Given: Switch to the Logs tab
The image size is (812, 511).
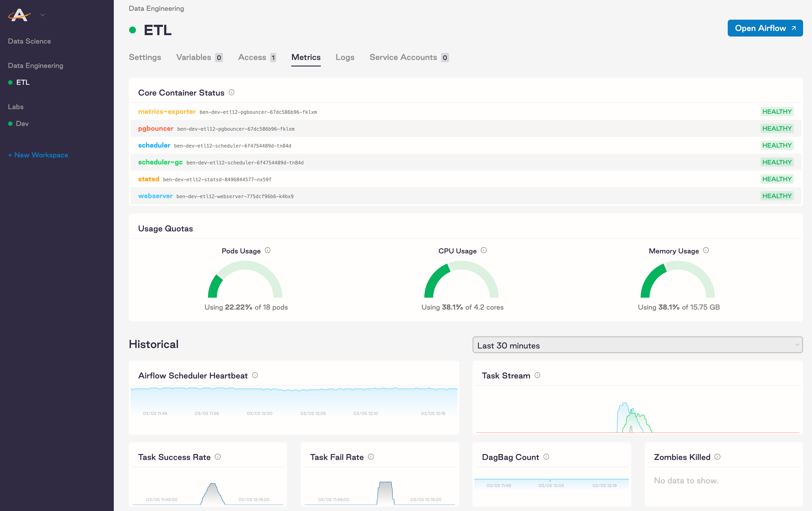Looking at the screenshot, I should click(345, 57).
